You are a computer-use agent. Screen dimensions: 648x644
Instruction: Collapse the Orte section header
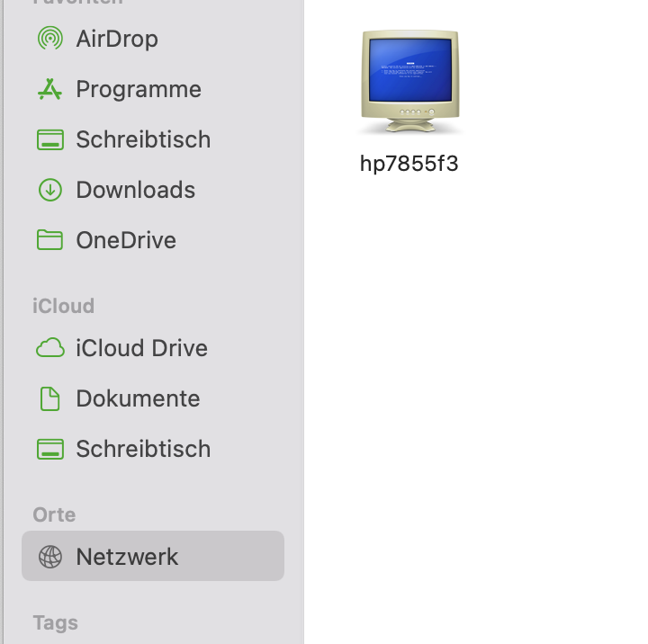coord(54,514)
